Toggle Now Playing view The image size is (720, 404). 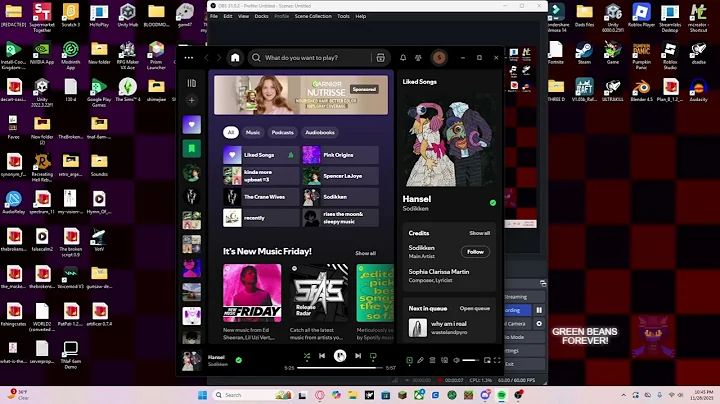[409, 360]
